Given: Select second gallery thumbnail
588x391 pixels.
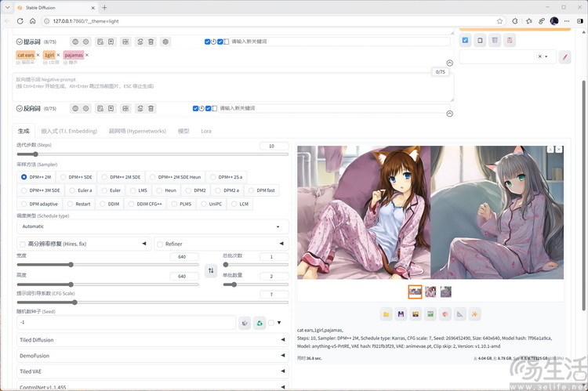Looking at the screenshot, I should [x=430, y=291].
